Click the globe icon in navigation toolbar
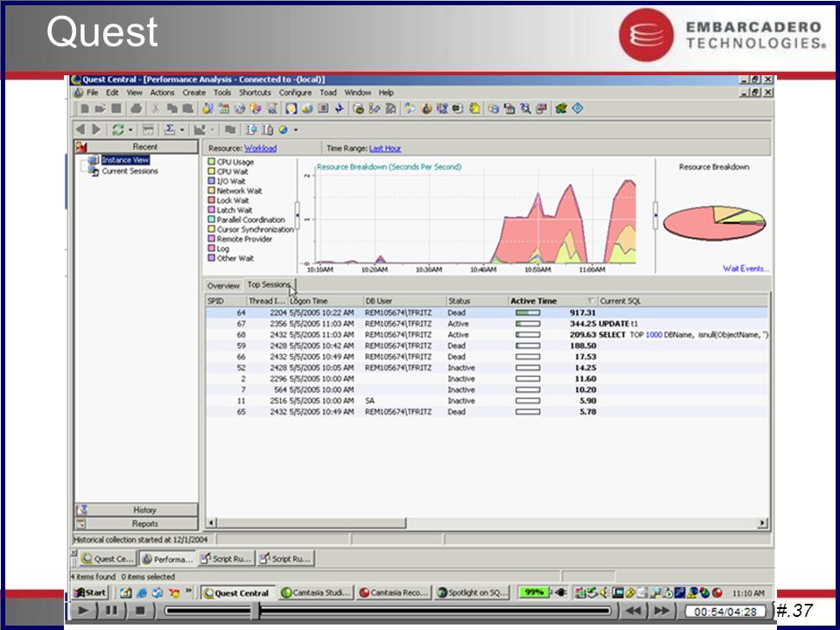 pyautogui.click(x=283, y=129)
